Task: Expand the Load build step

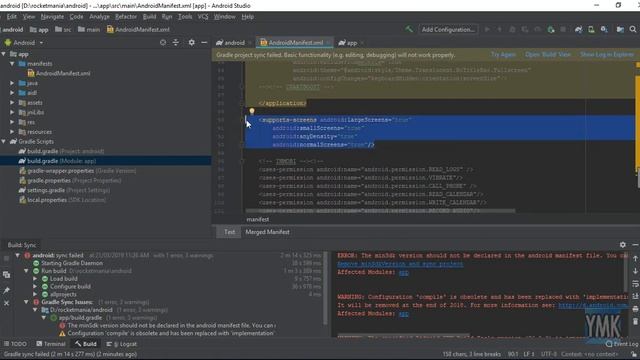Action: [x=36, y=278]
